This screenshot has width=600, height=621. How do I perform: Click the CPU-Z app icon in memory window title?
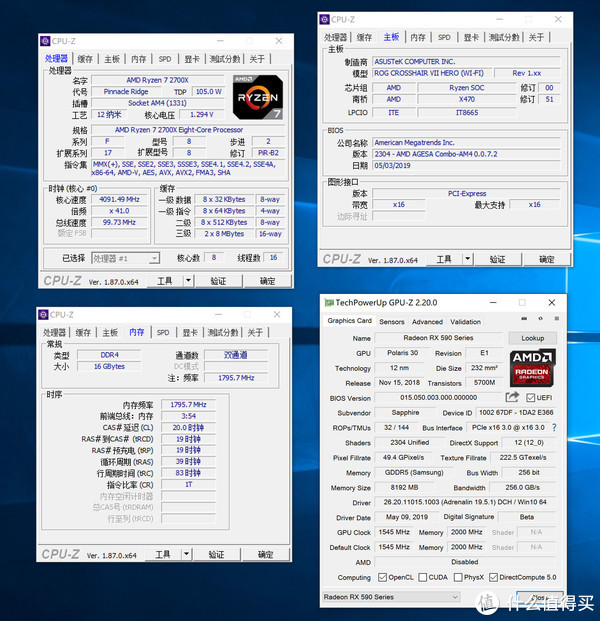coord(43,314)
